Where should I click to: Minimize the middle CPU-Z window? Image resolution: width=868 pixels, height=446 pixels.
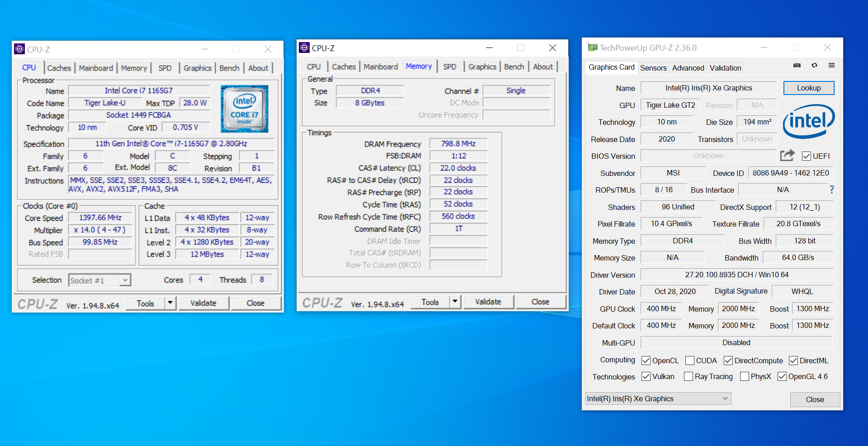click(489, 47)
